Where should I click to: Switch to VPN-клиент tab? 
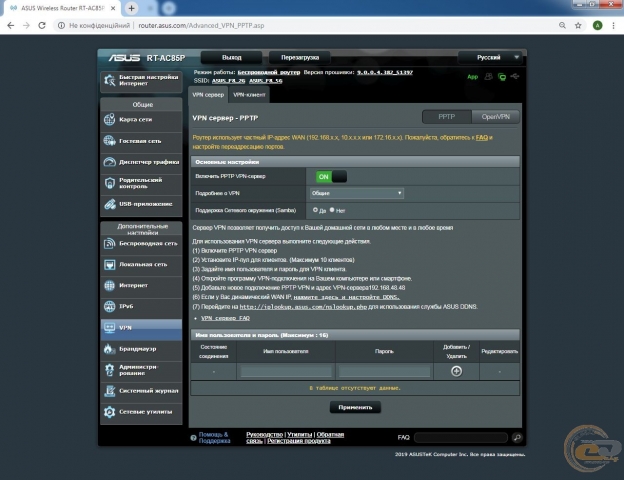coord(249,95)
